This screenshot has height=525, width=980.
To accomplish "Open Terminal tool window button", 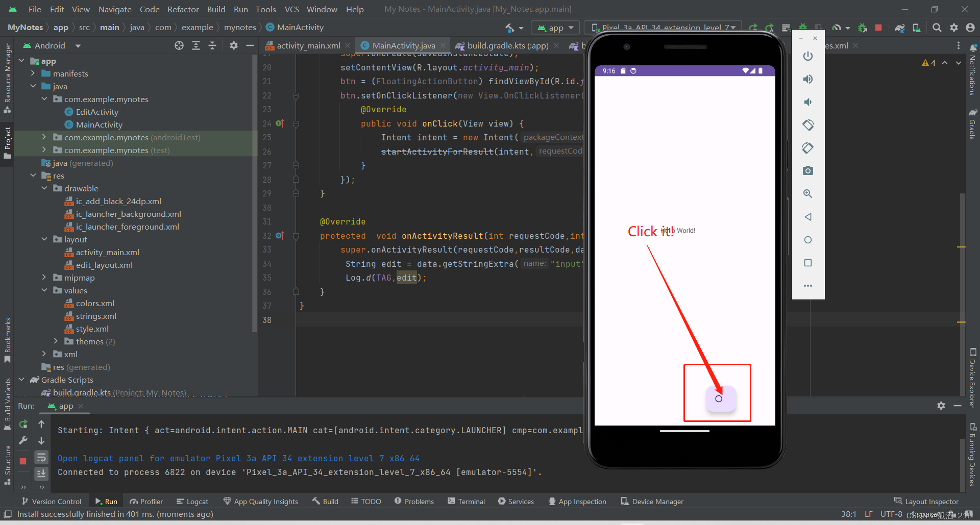I will (x=466, y=502).
